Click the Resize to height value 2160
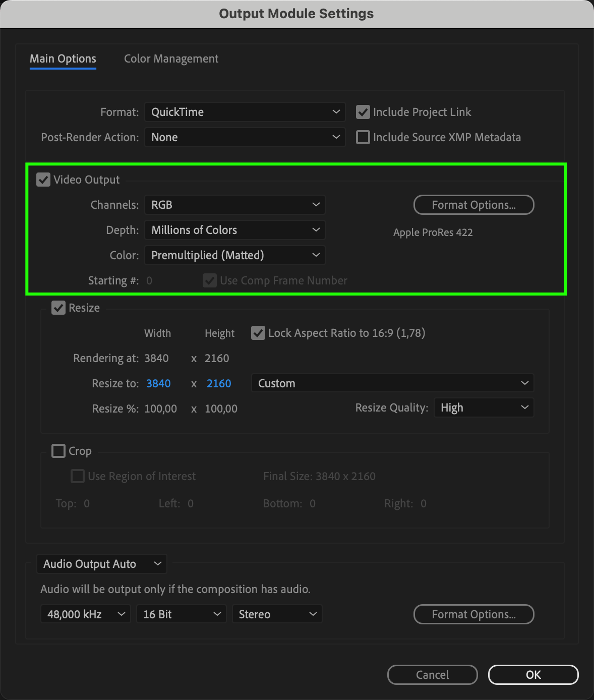The height and width of the screenshot is (700, 594). point(219,383)
